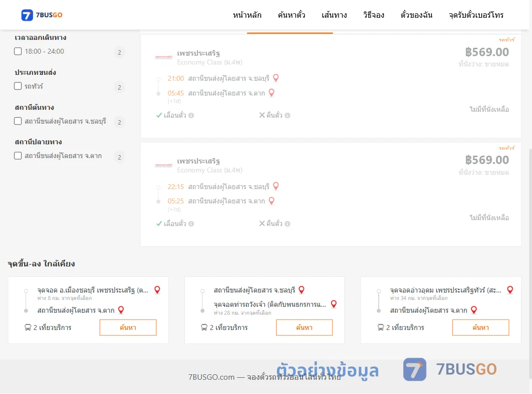Image resolution: width=532 pixels, height=394 pixels.
Task: Show refund info icon on 22:15 trip
Action: click(x=287, y=224)
